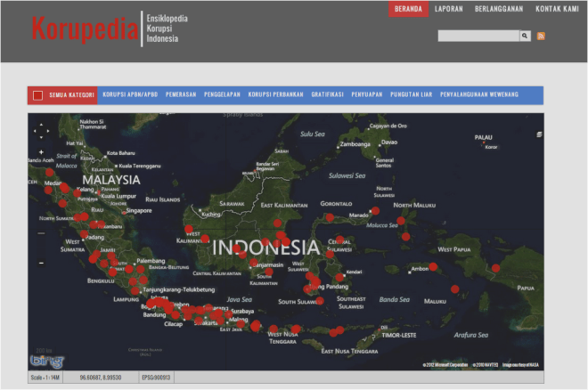Open the Beranda menu item

tap(407, 10)
